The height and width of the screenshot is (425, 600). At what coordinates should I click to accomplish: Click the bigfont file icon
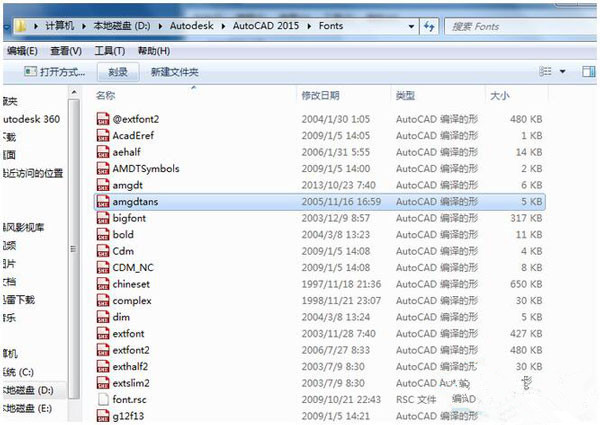[103, 218]
